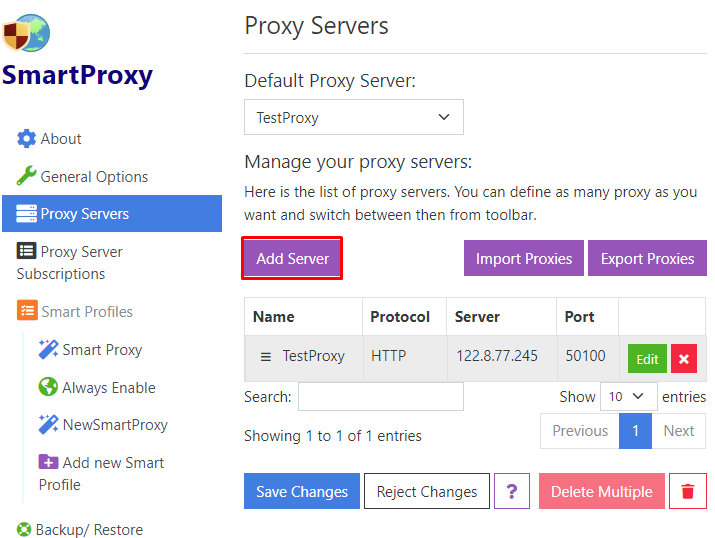Click the Add Server button
This screenshot has height=538, width=715.
click(292, 259)
